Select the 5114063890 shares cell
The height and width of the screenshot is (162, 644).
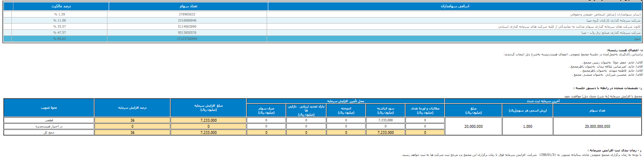(x=187, y=26)
